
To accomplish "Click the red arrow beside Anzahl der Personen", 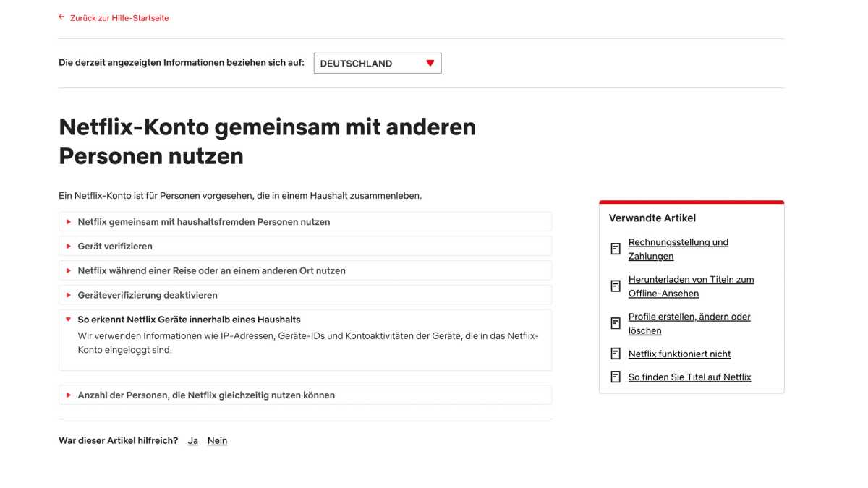I will (x=69, y=395).
